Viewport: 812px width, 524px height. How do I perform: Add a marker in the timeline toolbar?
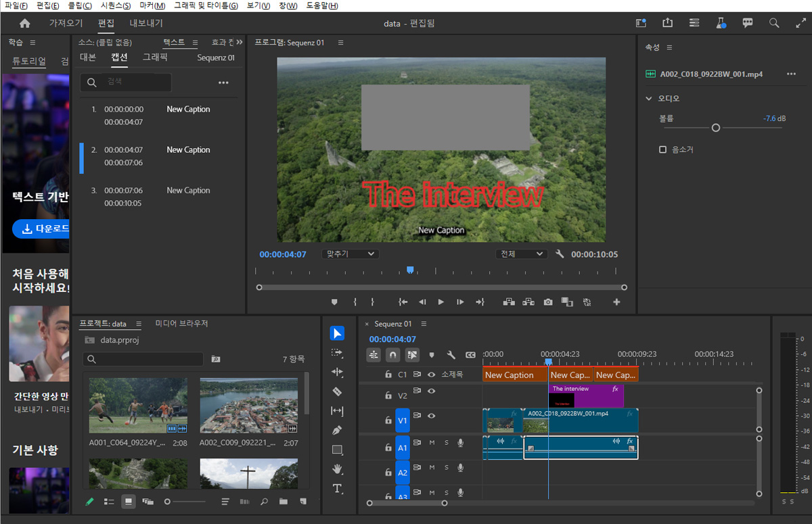[x=432, y=354]
